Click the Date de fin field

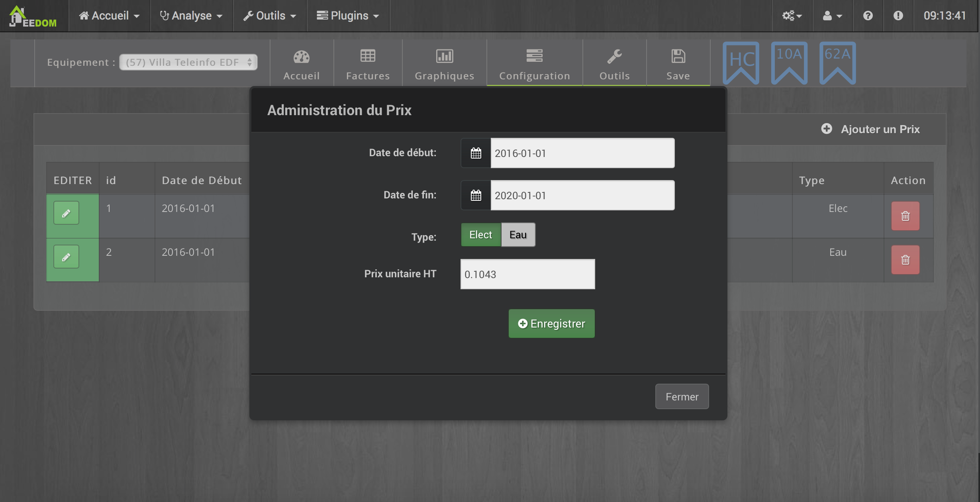tap(582, 195)
